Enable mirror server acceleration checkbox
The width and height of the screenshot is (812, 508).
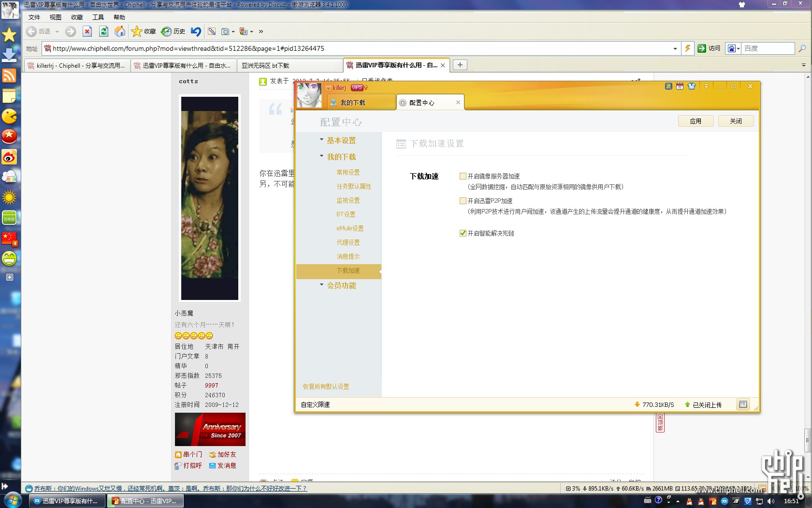[x=463, y=176]
